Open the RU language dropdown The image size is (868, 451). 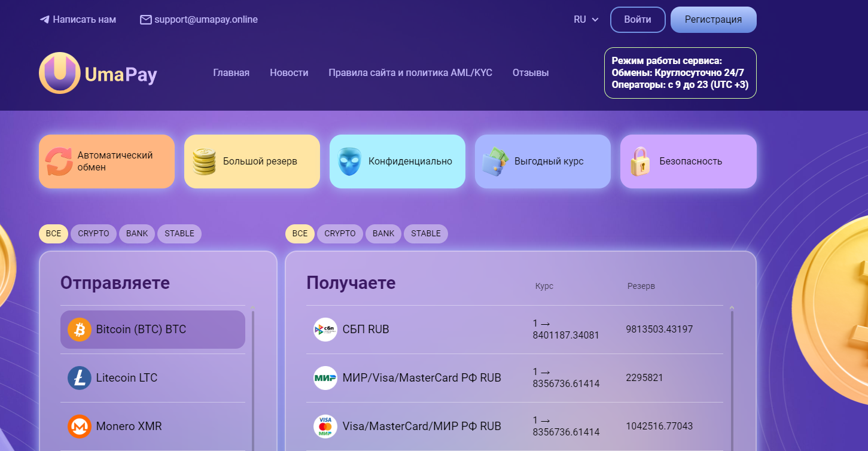[x=586, y=20]
